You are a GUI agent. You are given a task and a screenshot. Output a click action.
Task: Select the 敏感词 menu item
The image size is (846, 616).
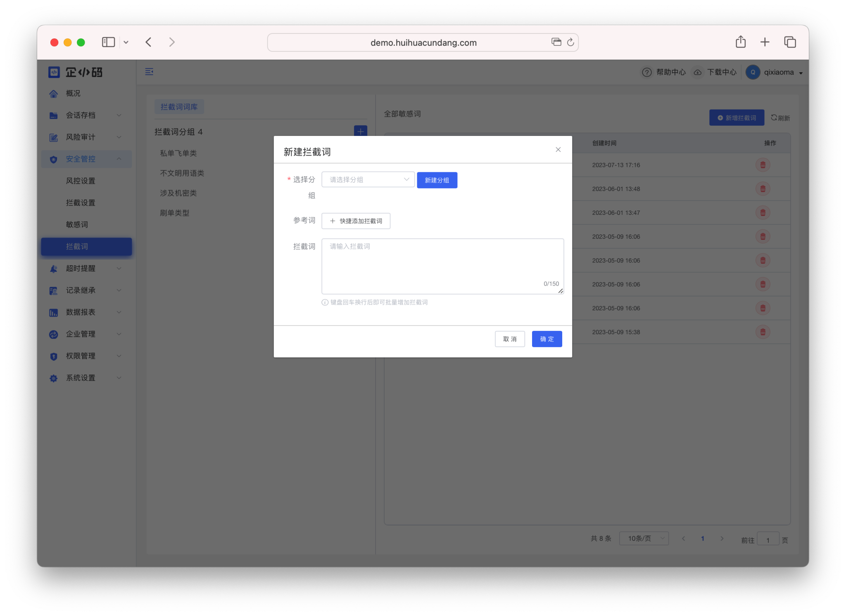pyautogui.click(x=77, y=225)
